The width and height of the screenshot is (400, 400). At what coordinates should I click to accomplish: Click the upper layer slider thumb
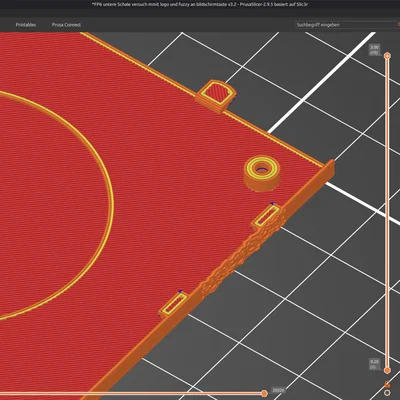[387, 56]
